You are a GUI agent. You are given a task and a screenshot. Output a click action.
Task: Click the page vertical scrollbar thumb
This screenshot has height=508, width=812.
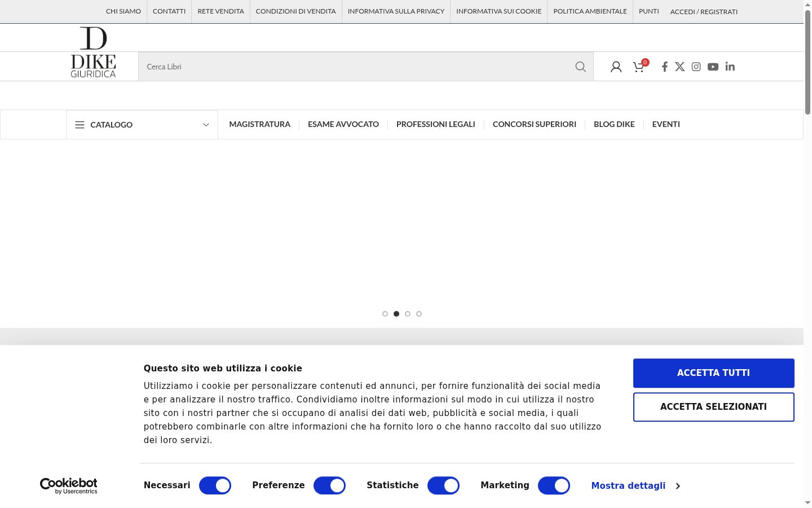[807, 62]
